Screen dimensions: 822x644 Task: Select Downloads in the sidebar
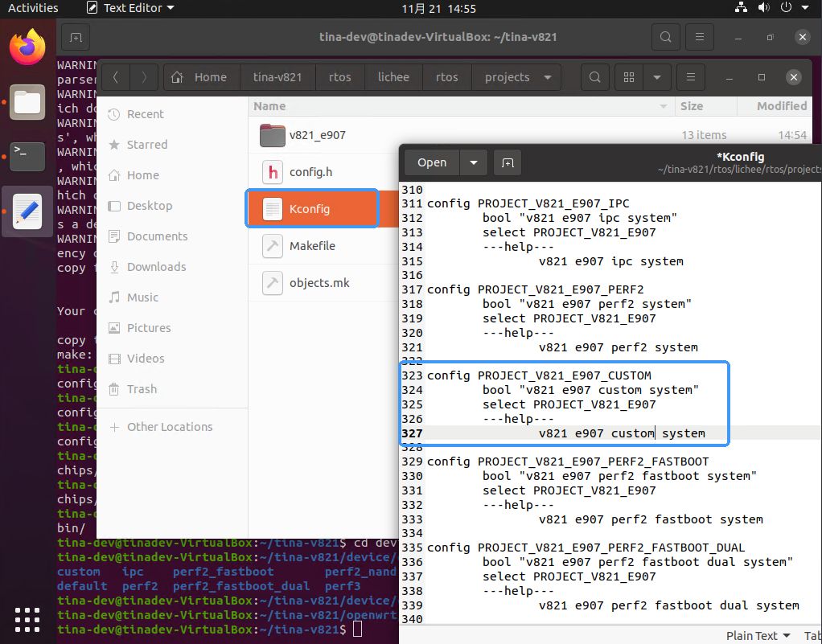click(x=156, y=267)
